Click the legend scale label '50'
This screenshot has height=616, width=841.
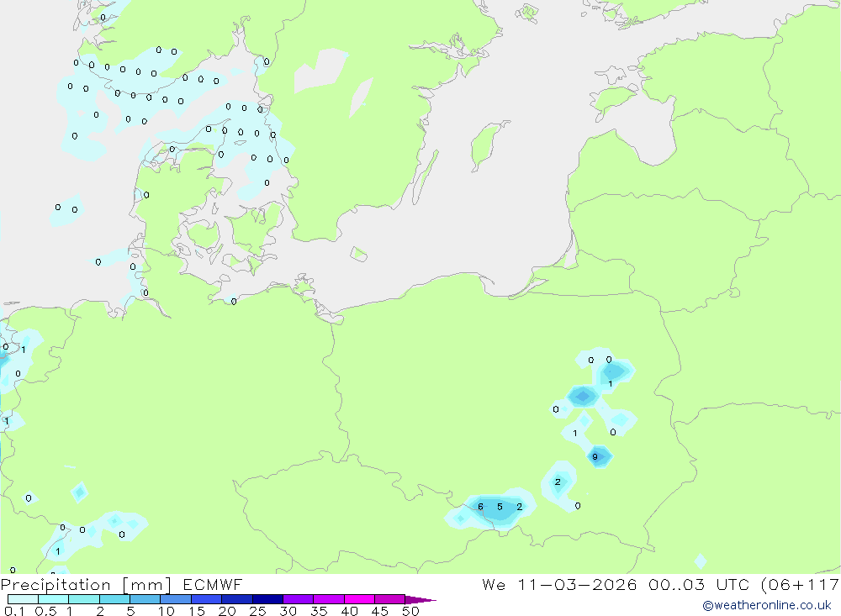point(410,611)
